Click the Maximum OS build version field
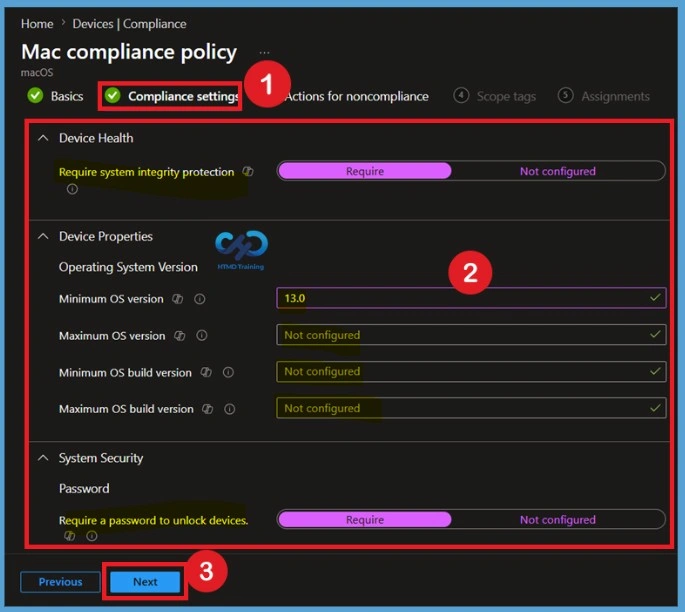The image size is (685, 612). pyautogui.click(x=471, y=408)
